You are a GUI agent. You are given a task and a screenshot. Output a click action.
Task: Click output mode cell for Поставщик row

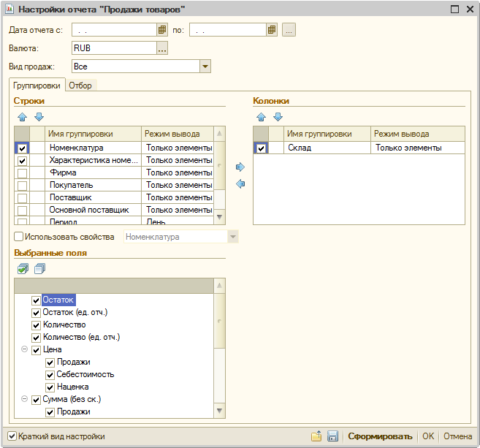(x=178, y=197)
